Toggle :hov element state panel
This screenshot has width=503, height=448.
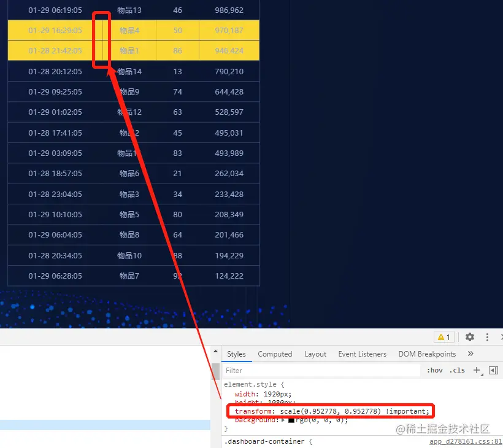[x=435, y=370]
